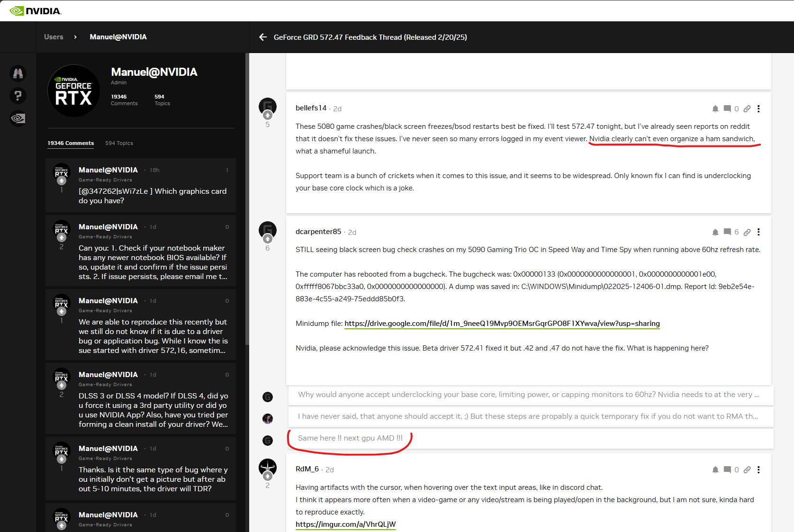This screenshot has height=532, width=794.
Task: Toggle notification bell on bellefs14 post
Action: coord(715,108)
